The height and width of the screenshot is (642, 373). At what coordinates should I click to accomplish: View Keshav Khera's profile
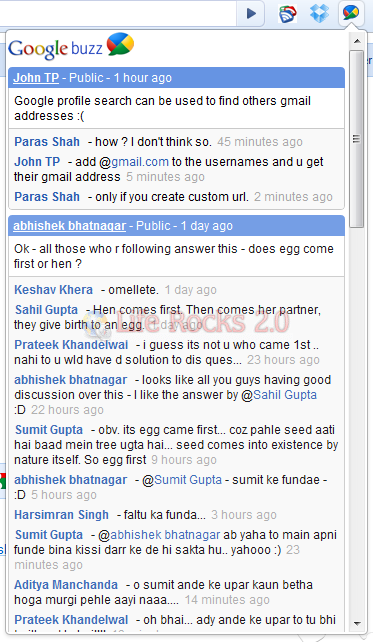tap(54, 290)
